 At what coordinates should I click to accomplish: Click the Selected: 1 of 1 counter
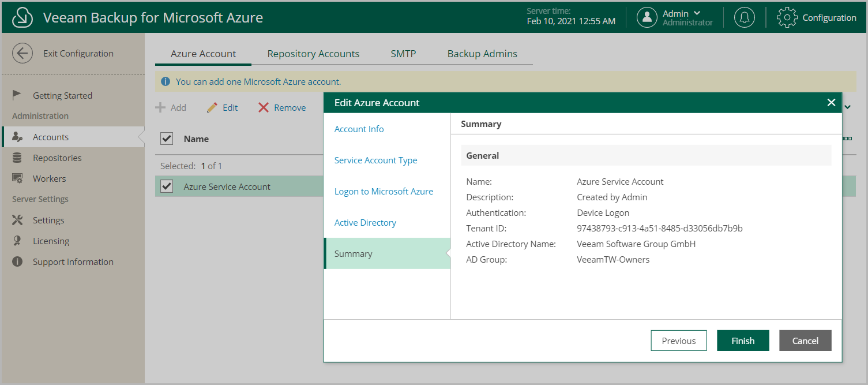[191, 166]
